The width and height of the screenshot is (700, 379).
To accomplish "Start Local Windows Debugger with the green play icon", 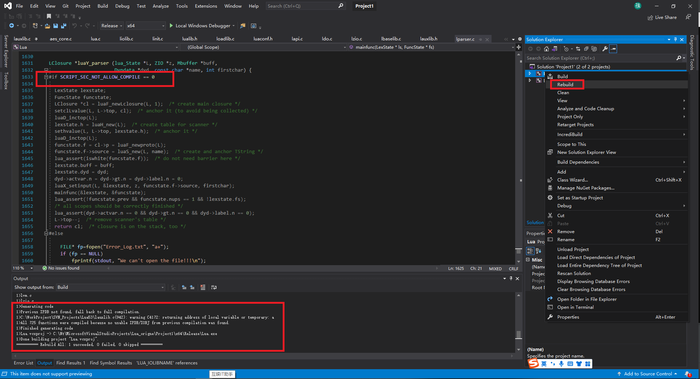I will pyautogui.click(x=171, y=26).
